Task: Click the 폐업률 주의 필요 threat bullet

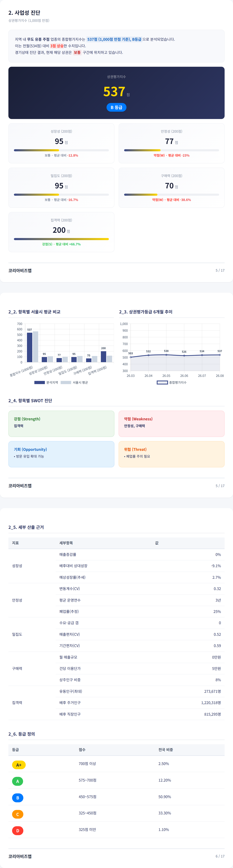Action: coord(137,456)
